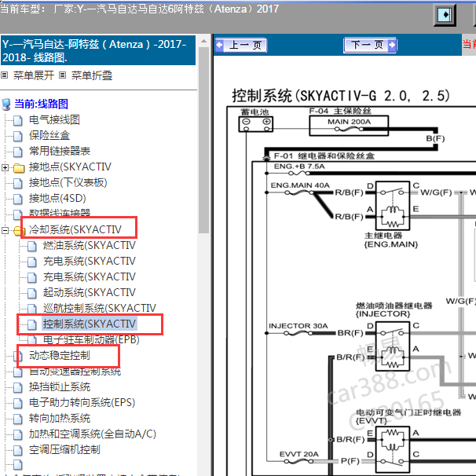The width and height of the screenshot is (476, 476).
Task: Click page icon beside 转向加热系统
Action: pos(18,419)
